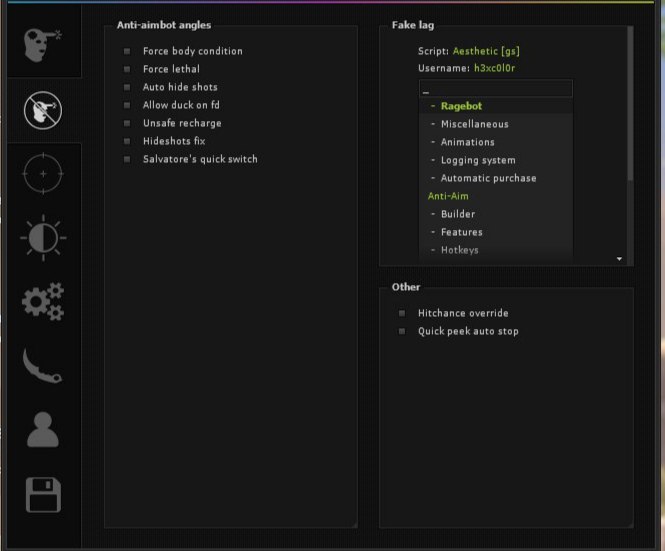The image size is (665, 551).
Task: Click the h3xc0l0r username text
Action: 495,68
